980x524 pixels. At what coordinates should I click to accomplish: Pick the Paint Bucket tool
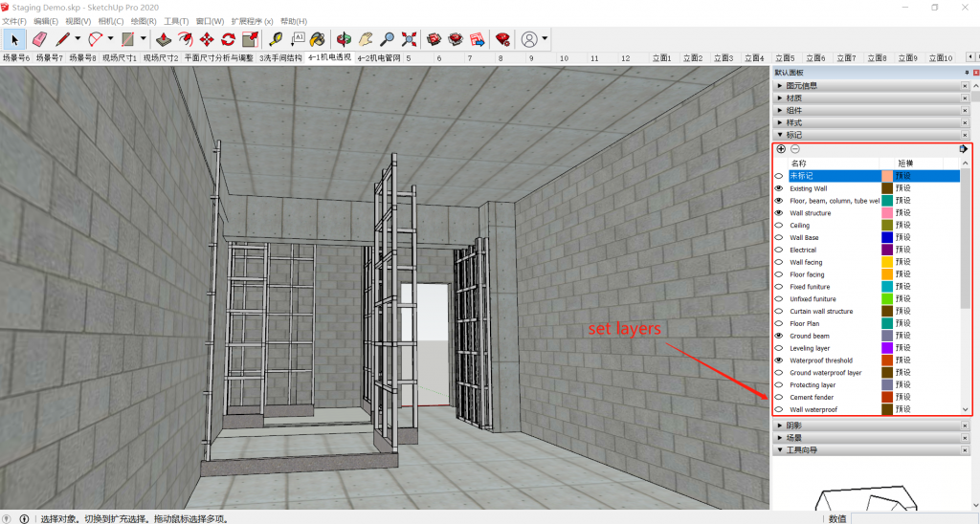coord(318,39)
